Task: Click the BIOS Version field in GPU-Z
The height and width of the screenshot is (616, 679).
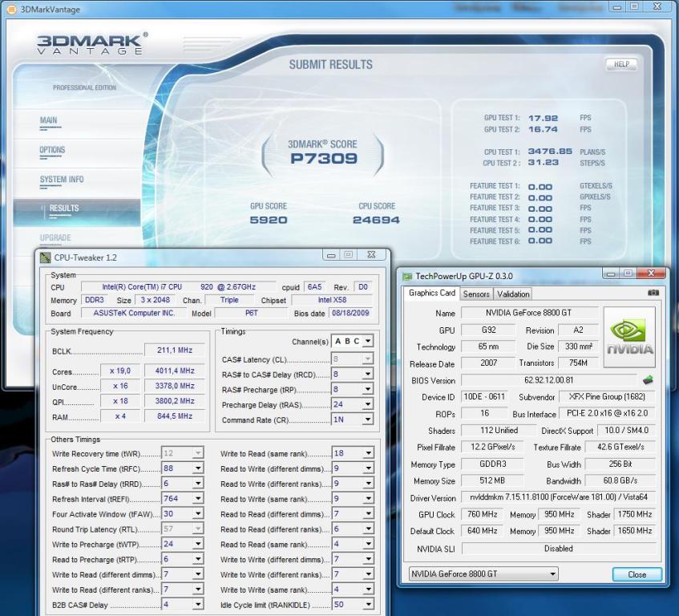Action: [548, 380]
